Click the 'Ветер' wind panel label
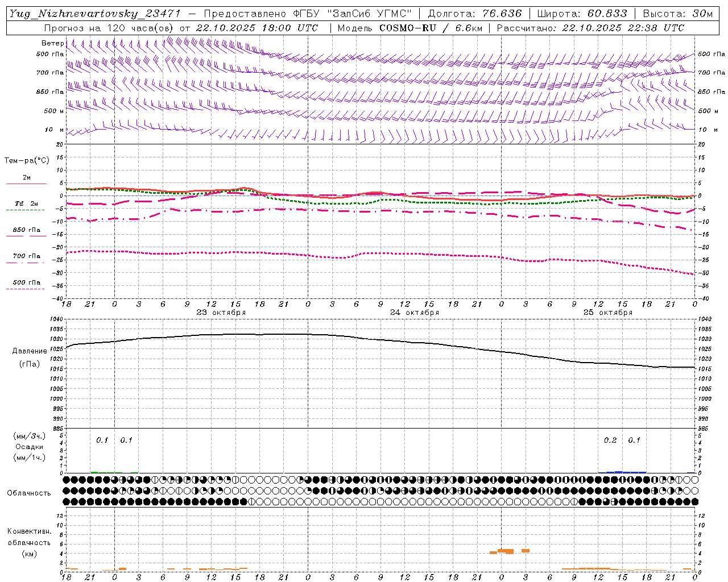 [52, 43]
